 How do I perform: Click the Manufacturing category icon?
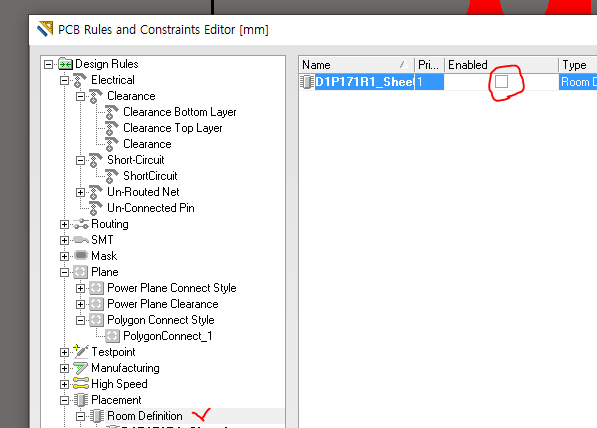(81, 368)
